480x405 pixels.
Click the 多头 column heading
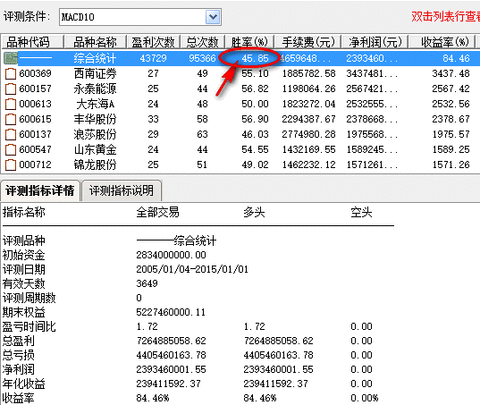254,212
